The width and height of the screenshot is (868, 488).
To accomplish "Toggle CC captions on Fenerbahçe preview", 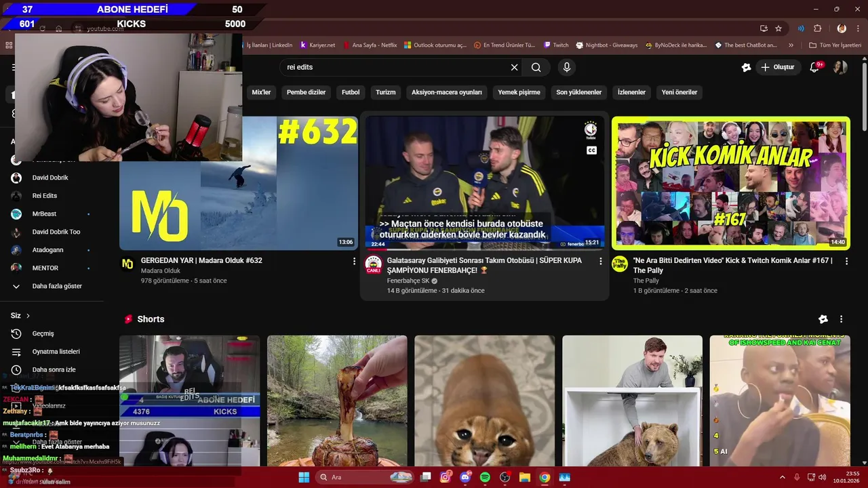I will pos(591,150).
